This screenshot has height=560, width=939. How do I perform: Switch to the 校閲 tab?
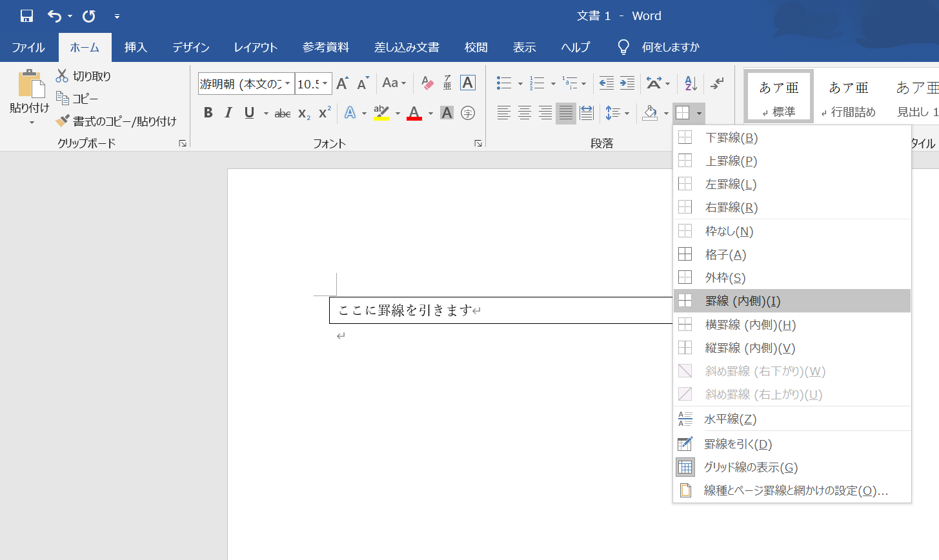(476, 47)
